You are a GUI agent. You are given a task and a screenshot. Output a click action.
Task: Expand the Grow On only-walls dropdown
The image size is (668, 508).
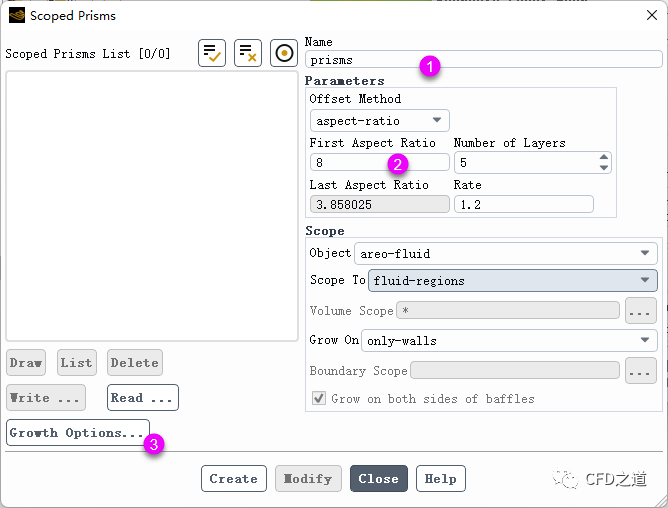(x=509, y=341)
